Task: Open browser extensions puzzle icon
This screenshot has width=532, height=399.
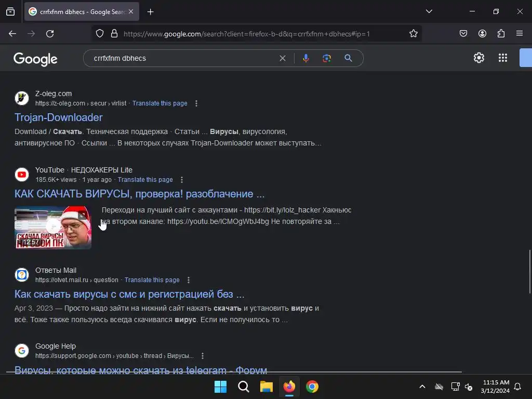Action: coord(501,34)
